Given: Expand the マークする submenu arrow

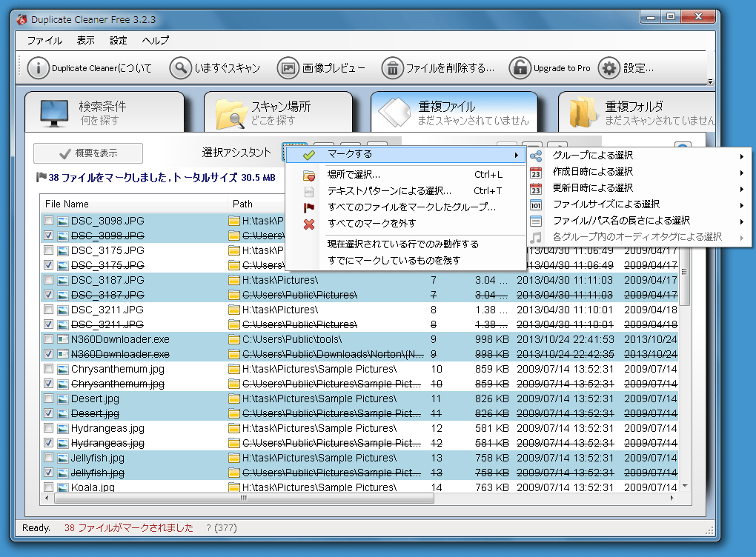Looking at the screenshot, I should coord(517,155).
